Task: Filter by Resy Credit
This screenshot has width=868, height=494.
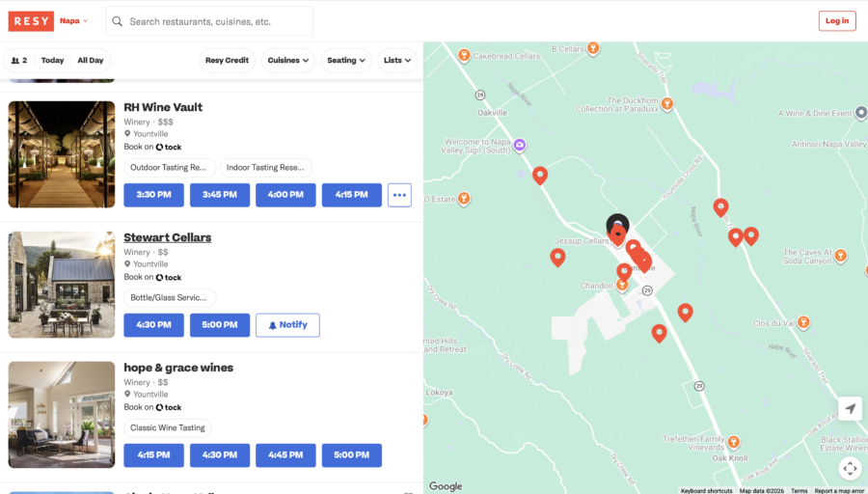Action: pos(227,61)
